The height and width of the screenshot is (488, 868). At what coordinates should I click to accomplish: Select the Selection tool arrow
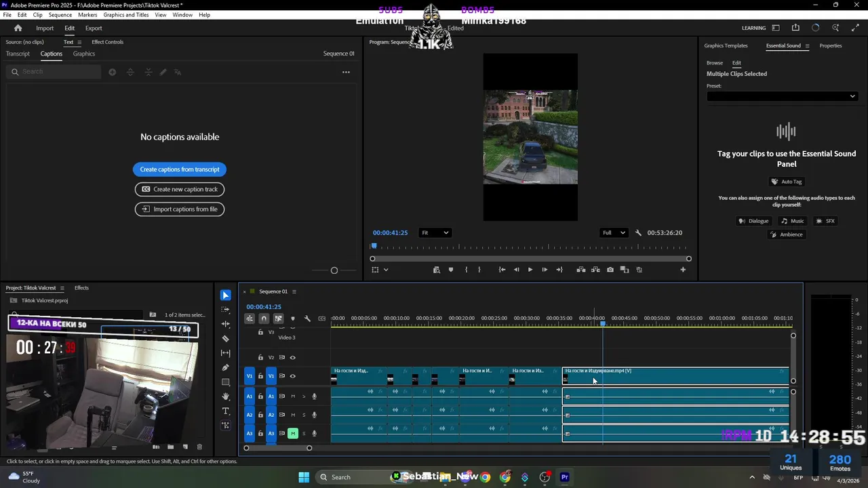click(226, 296)
